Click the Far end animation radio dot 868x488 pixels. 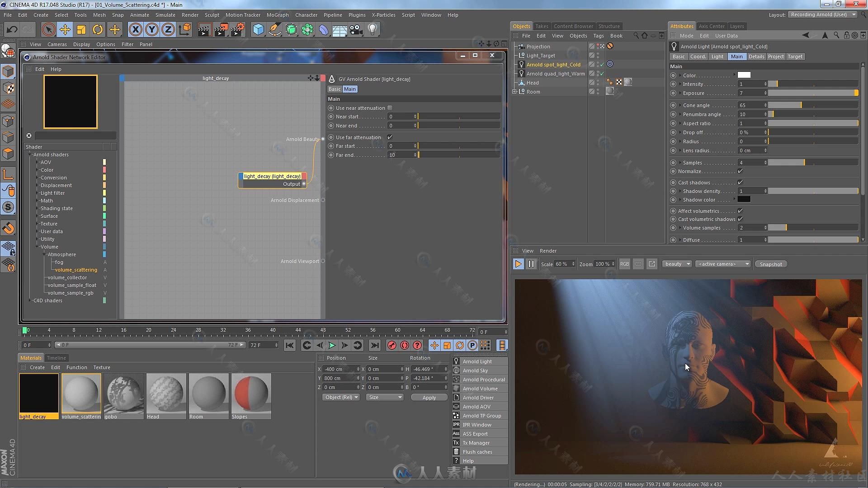331,155
